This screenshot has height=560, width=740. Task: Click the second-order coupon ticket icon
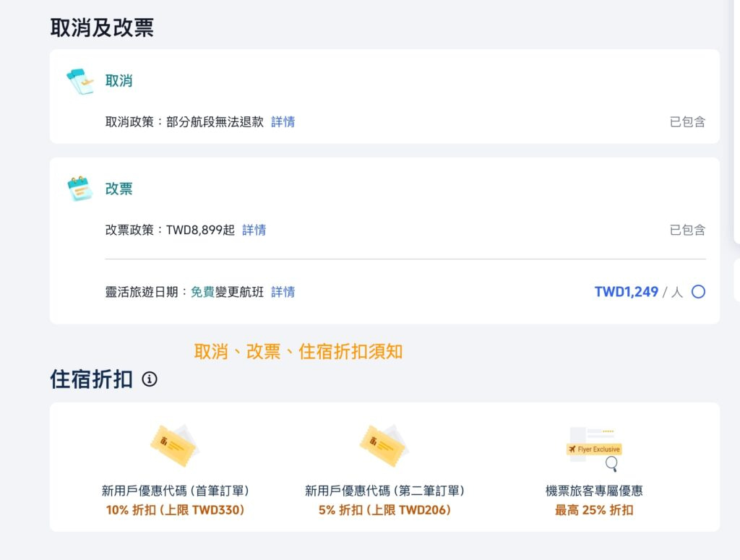tap(384, 445)
